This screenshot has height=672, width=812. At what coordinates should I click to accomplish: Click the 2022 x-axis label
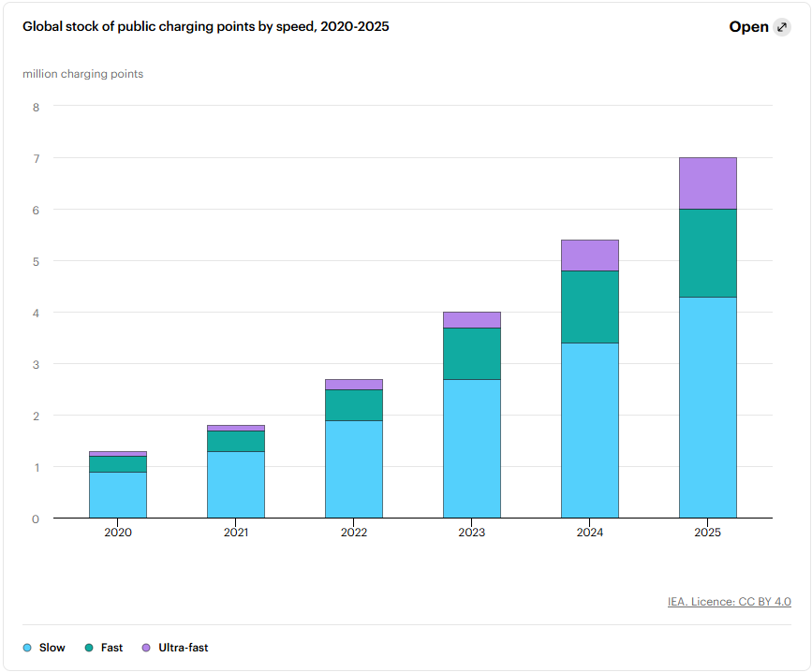pyautogui.click(x=354, y=533)
